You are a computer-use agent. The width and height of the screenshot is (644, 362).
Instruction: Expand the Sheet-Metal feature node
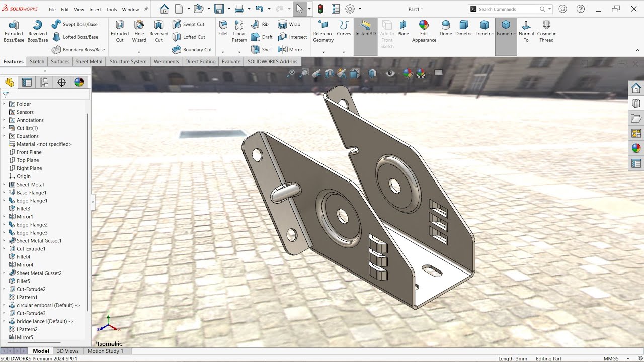tap(4, 185)
